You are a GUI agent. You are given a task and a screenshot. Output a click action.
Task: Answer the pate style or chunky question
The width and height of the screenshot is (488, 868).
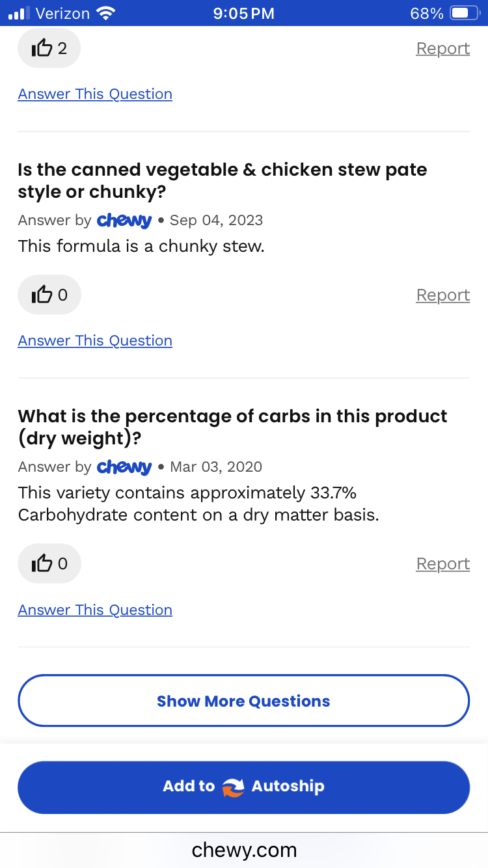coord(95,341)
